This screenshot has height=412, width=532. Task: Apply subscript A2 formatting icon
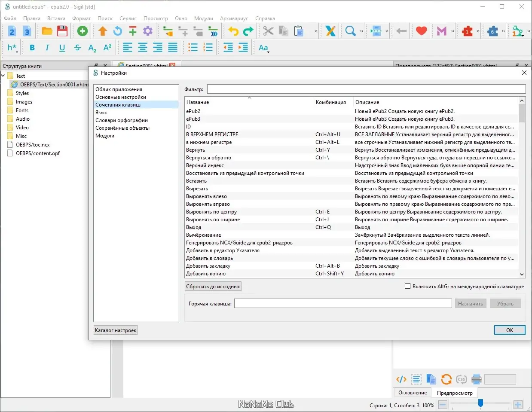[92, 48]
